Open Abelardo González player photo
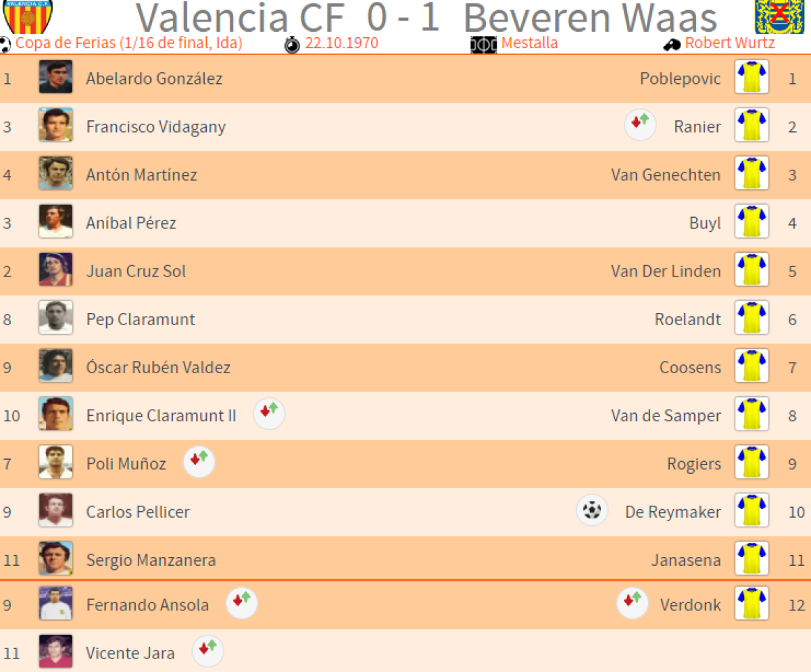Screen dimensions: 811x672 point(55,78)
